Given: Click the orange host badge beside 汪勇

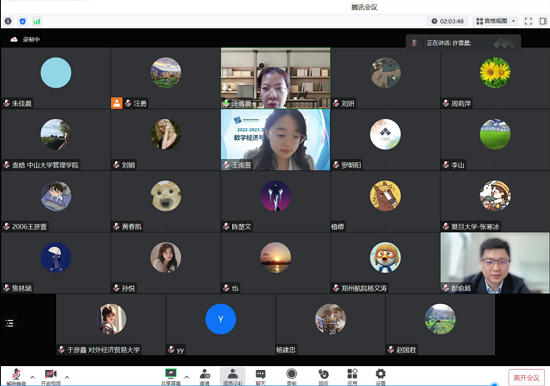Looking at the screenshot, I should pyautogui.click(x=116, y=103).
